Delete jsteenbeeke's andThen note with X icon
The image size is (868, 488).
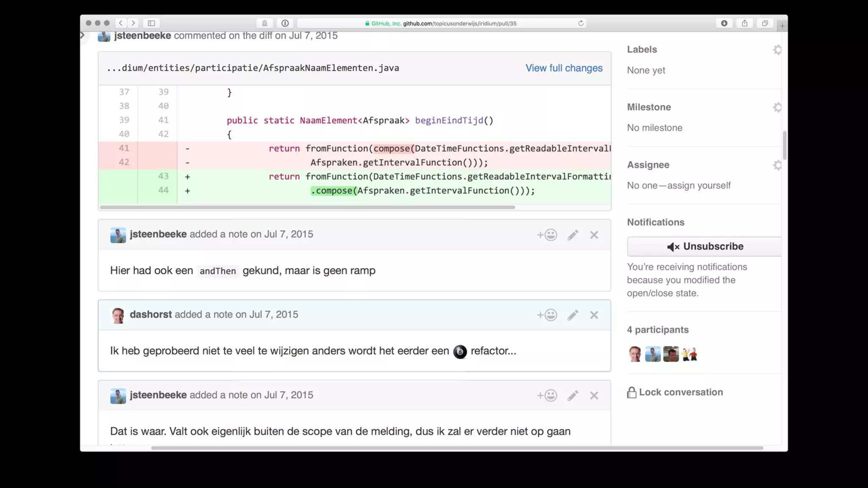coord(594,235)
